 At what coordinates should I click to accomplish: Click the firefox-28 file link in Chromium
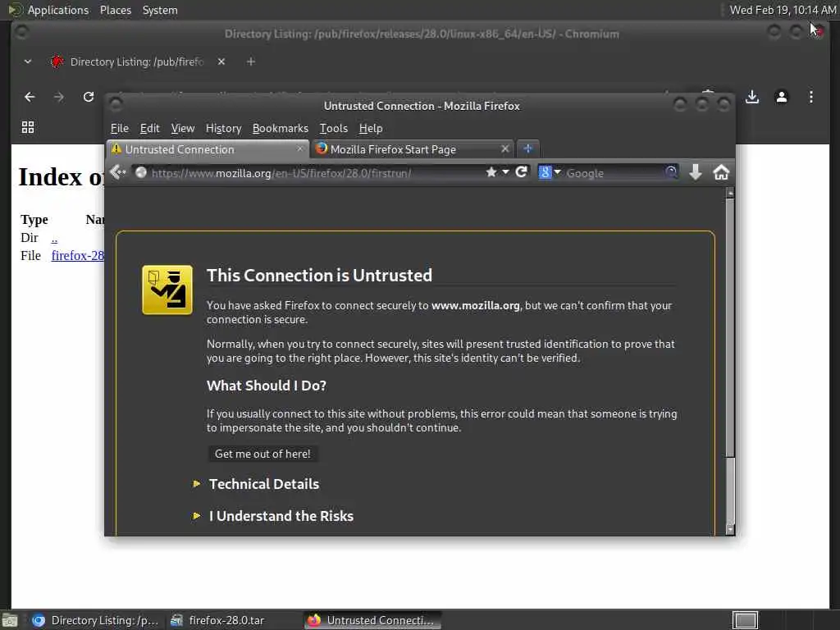tap(78, 256)
